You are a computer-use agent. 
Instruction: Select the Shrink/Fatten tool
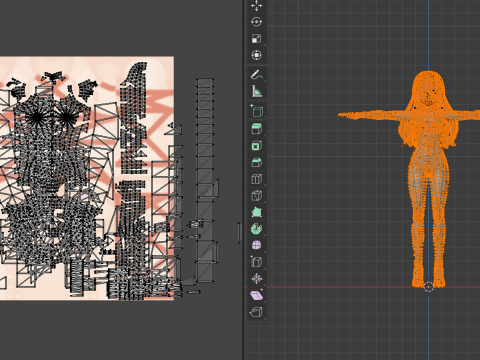(x=256, y=279)
